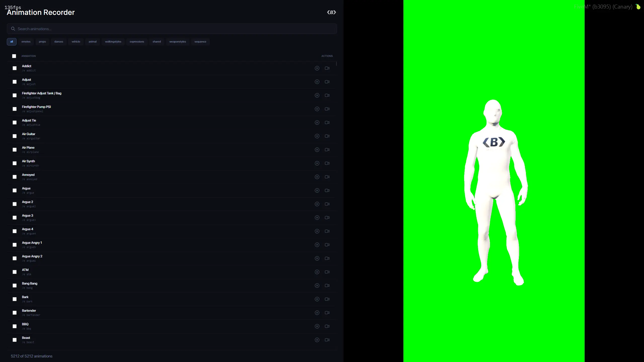
Task: Toggle the select-all animations checkbox
Action: tap(14, 56)
